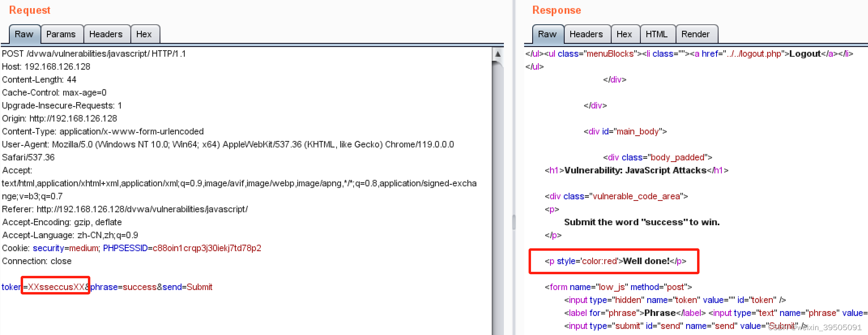The image size is (868, 335).
Task: Click the token value XXsseccusXX
Action: [56, 287]
